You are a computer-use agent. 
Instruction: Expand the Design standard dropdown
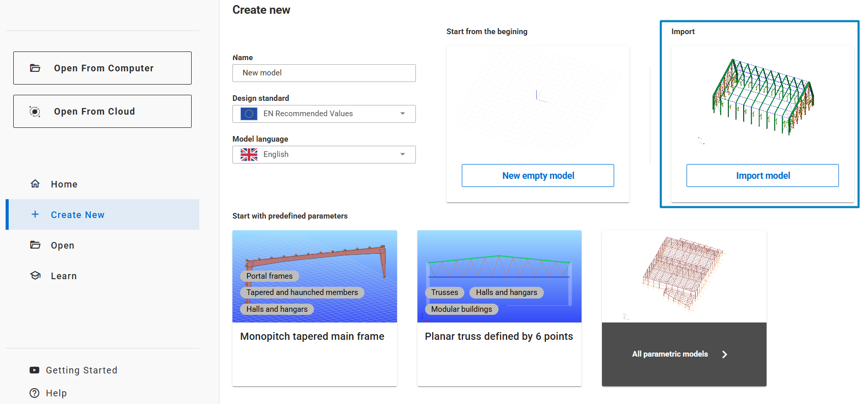pos(403,114)
